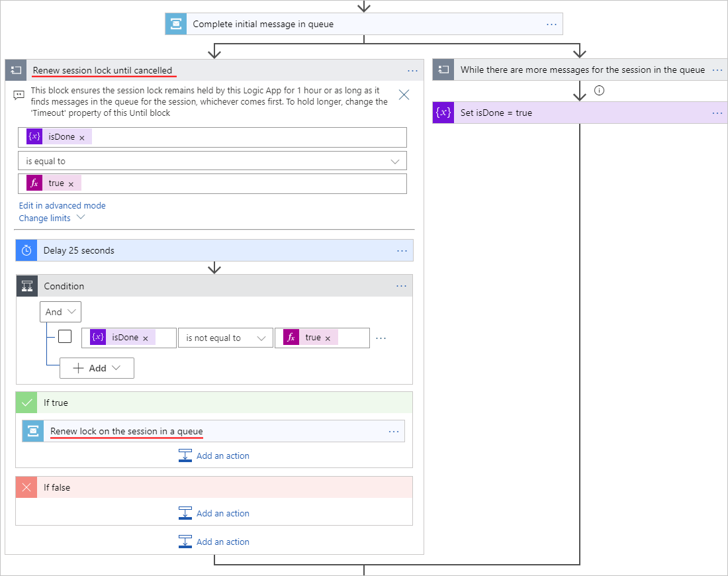Open ellipsis menu for Renew session lock block
Image resolution: width=728 pixels, height=576 pixels.
tap(412, 70)
